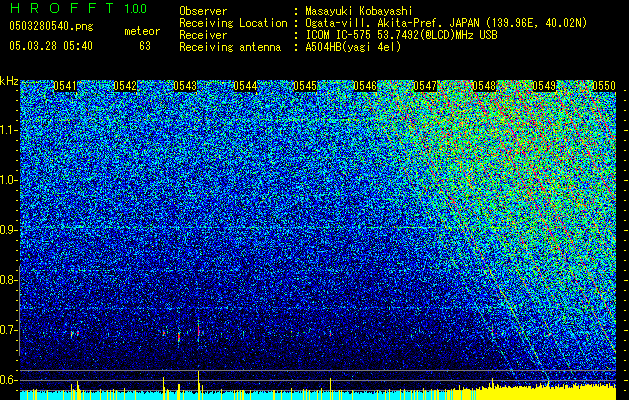Click the 0547 time marker
Screen dimensions: 629x400
pos(425,86)
